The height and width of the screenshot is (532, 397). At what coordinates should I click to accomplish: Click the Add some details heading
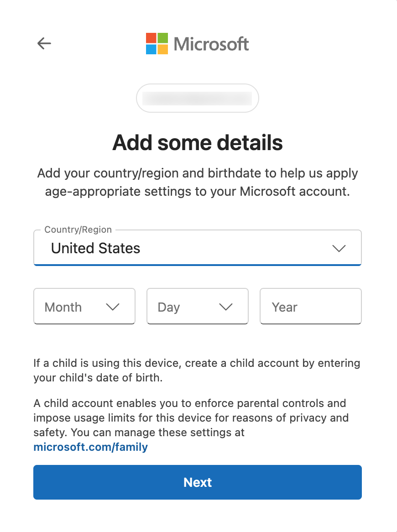[x=197, y=143]
